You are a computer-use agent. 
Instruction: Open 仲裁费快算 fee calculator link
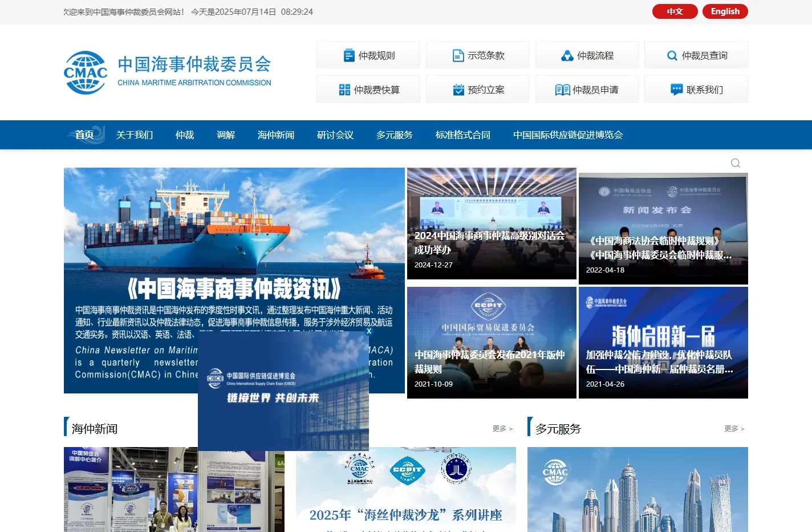click(x=368, y=89)
